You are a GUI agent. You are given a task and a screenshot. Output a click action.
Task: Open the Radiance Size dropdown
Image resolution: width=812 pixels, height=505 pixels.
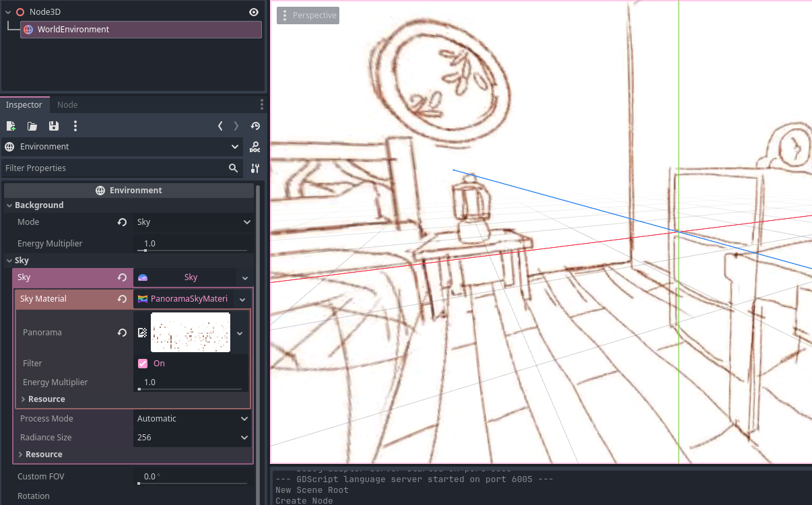[192, 438]
